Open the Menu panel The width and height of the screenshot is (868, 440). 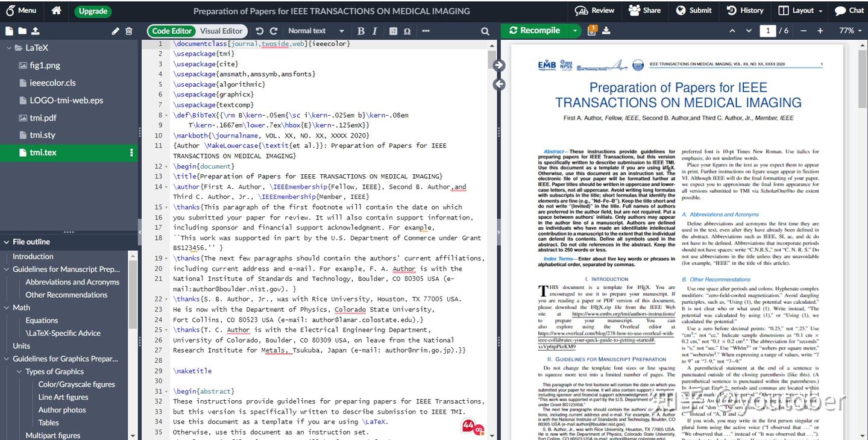[x=21, y=10]
